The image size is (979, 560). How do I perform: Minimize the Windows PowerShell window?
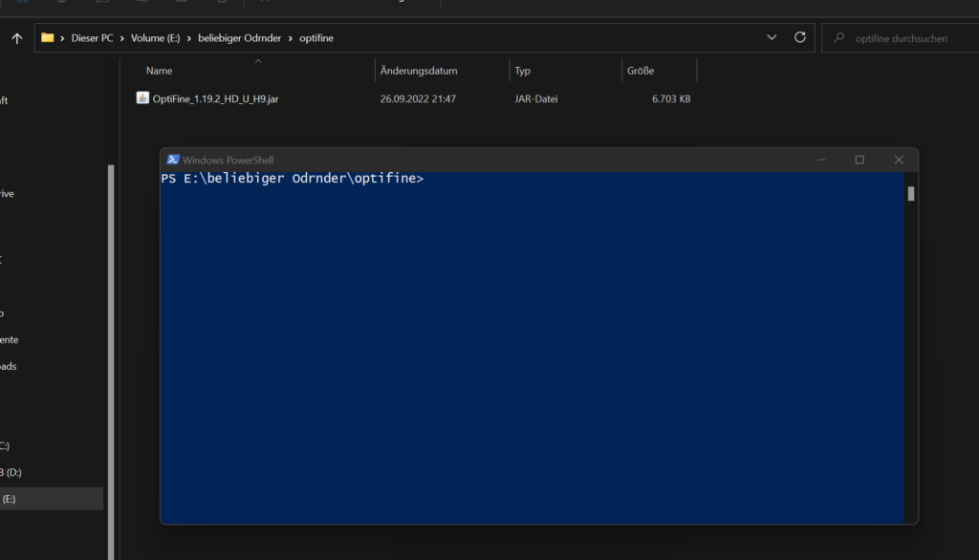pos(819,160)
